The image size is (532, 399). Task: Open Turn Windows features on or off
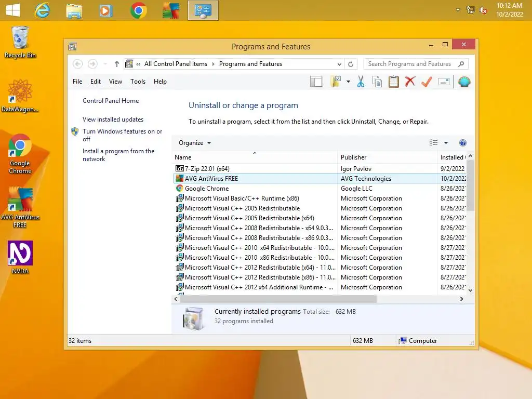point(122,135)
